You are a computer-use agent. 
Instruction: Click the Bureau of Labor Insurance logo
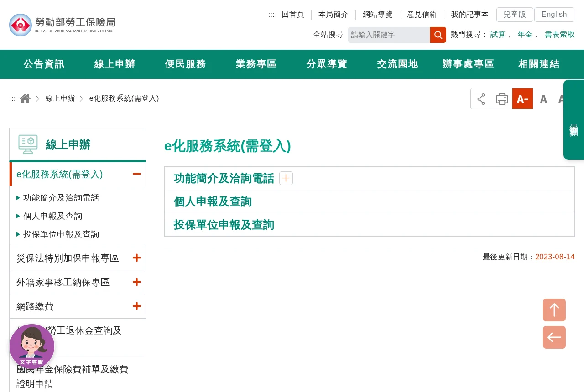63,25
